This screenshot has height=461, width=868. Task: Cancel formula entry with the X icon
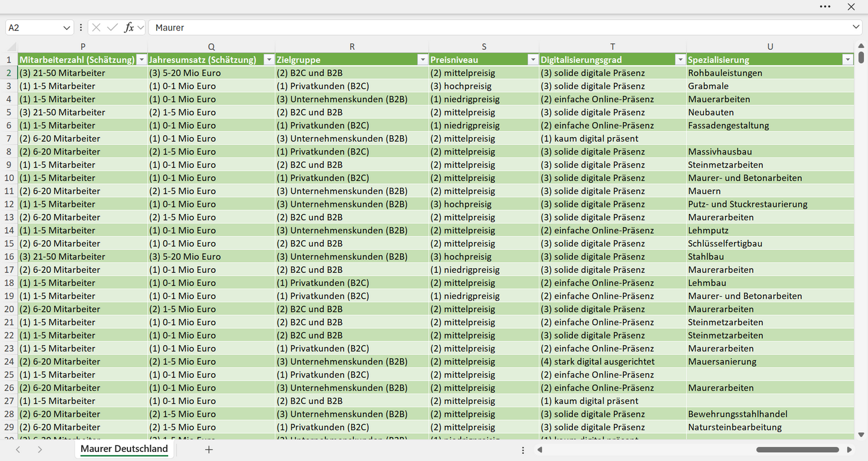[x=96, y=28]
